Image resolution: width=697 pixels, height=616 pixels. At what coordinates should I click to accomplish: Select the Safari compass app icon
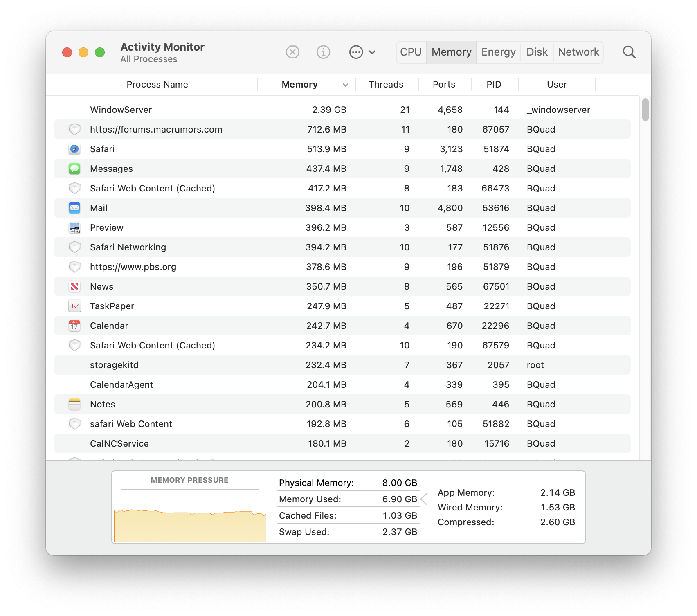point(74,149)
